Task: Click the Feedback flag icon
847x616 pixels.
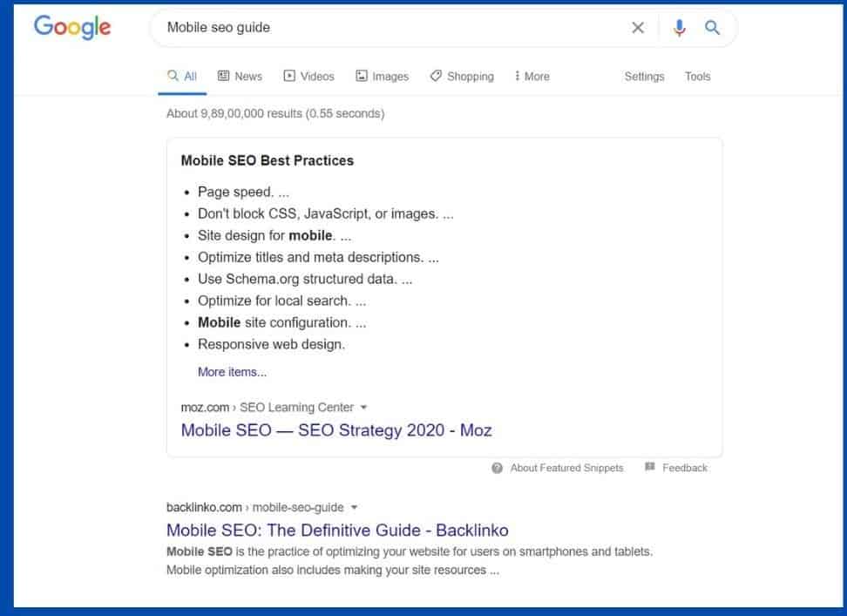Action: [x=650, y=467]
